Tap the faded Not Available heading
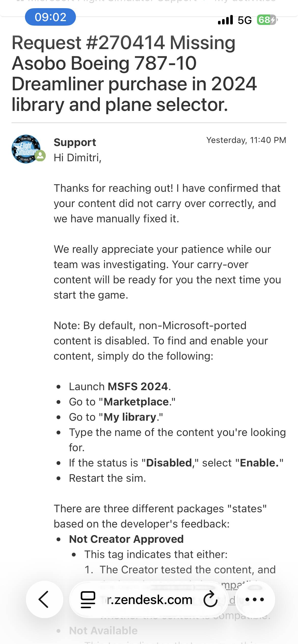Screen dimensions: 298x644 click(103, 631)
